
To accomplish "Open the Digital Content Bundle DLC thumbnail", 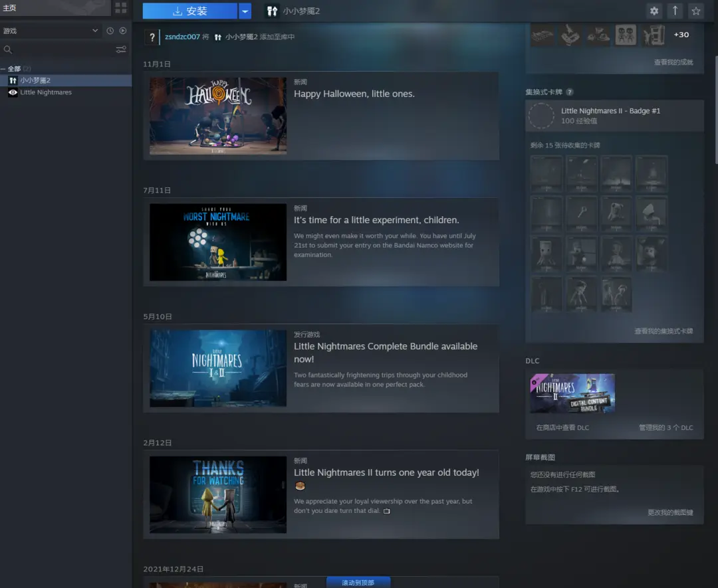I will (572, 393).
